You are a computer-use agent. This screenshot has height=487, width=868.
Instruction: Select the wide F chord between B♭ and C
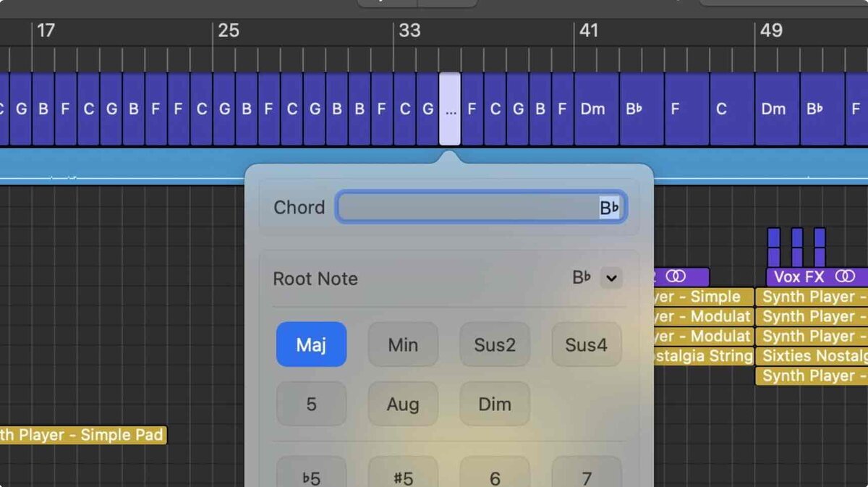click(x=687, y=109)
